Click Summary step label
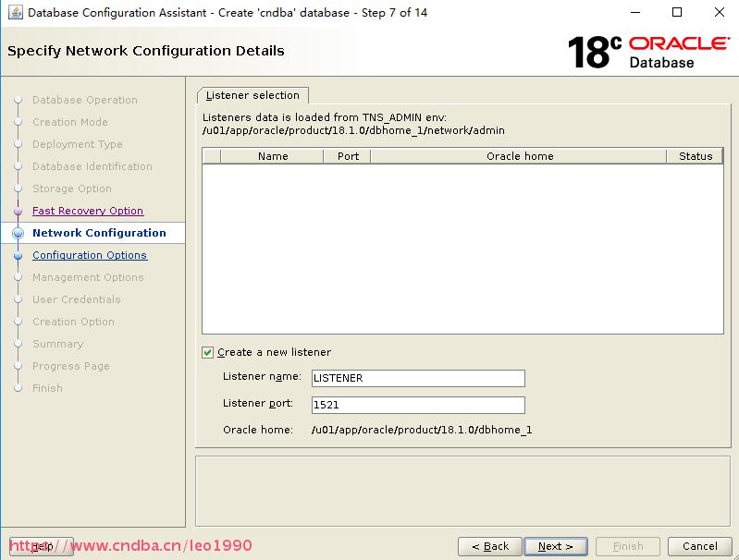The height and width of the screenshot is (560, 739). coord(57,344)
